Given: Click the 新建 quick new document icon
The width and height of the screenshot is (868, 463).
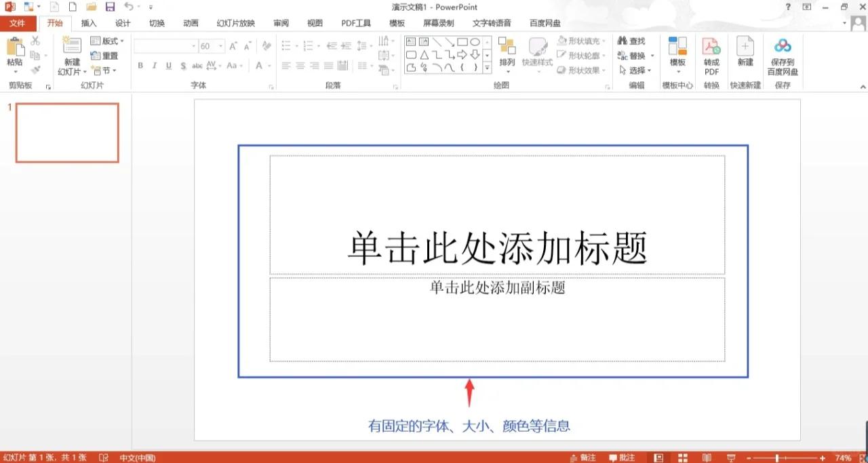Looking at the screenshot, I should tap(745, 47).
